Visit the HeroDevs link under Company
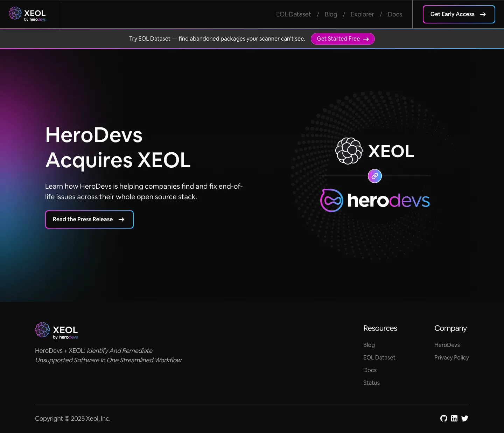504x433 pixels. 447,345
